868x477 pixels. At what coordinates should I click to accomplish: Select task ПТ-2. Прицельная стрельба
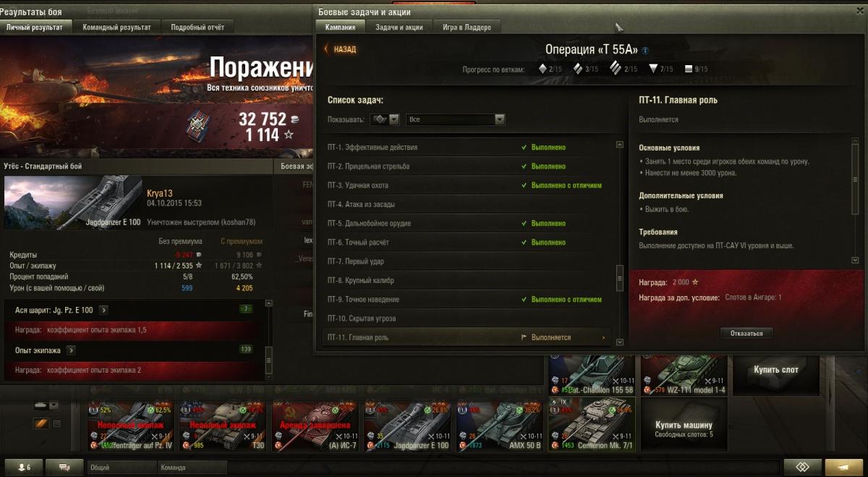467,166
